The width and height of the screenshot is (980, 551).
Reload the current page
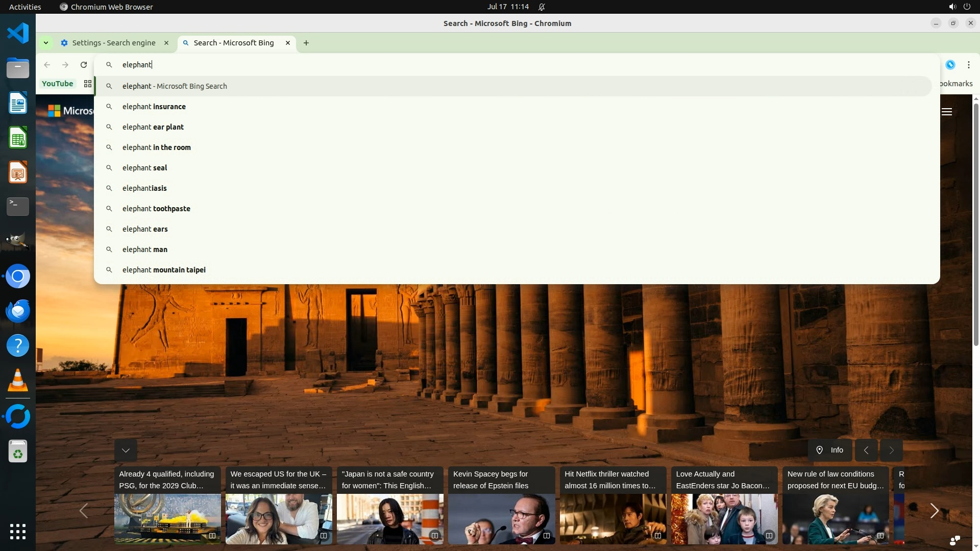tap(84, 65)
